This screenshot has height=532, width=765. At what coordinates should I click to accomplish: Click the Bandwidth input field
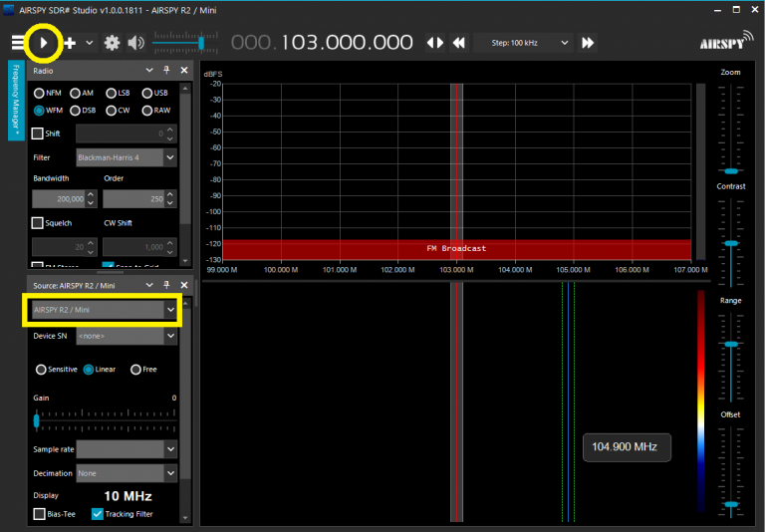click(58, 199)
